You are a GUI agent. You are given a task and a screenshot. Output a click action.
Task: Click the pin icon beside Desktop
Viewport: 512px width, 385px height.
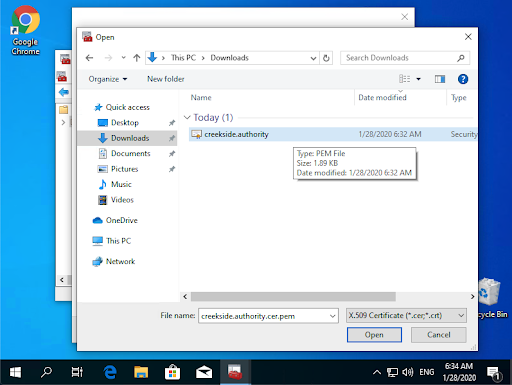point(172,123)
